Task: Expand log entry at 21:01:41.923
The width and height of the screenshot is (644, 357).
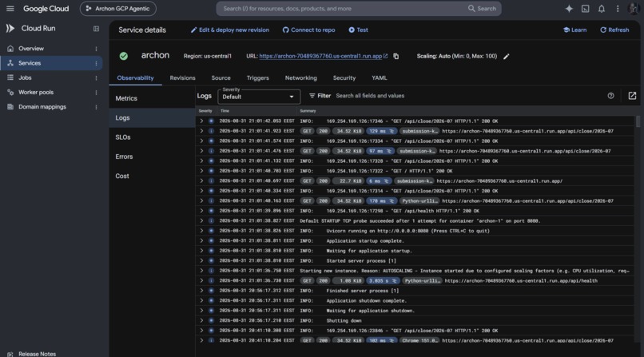Action: coord(201,131)
